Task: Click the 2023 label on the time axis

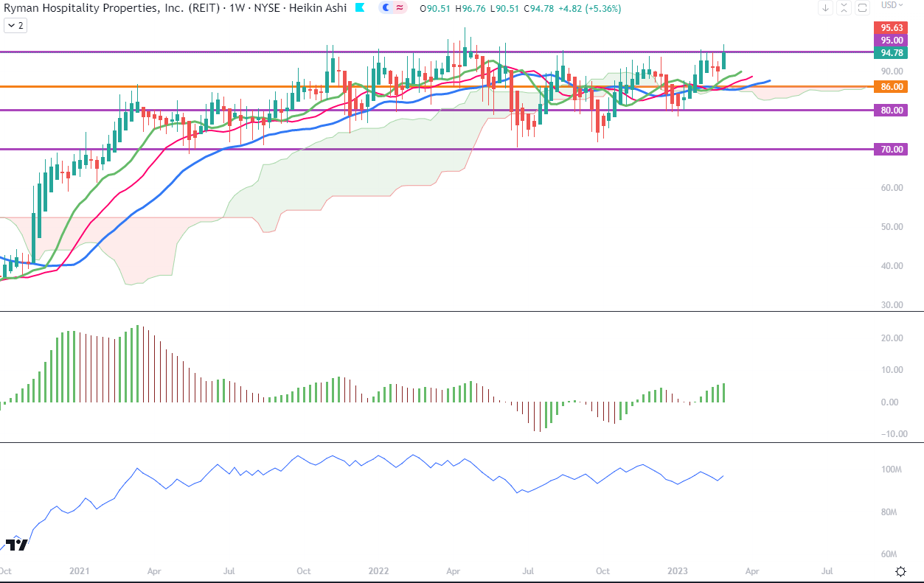Action: pos(677,571)
